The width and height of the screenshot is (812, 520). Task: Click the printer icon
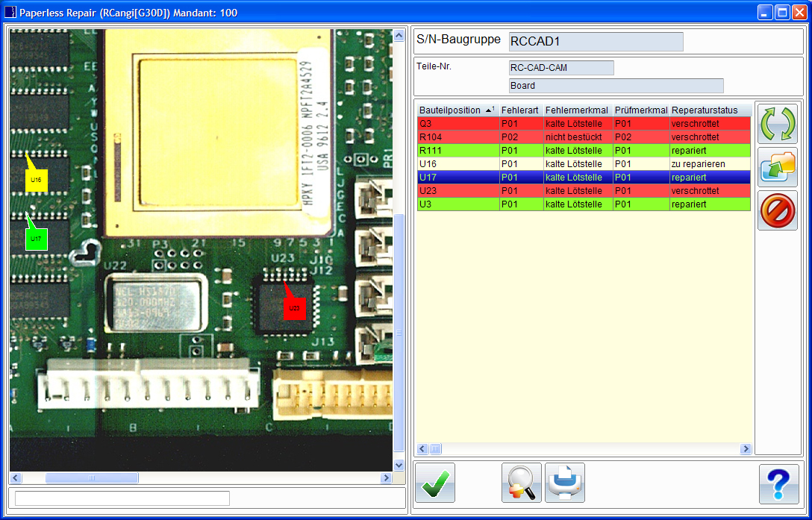565,483
